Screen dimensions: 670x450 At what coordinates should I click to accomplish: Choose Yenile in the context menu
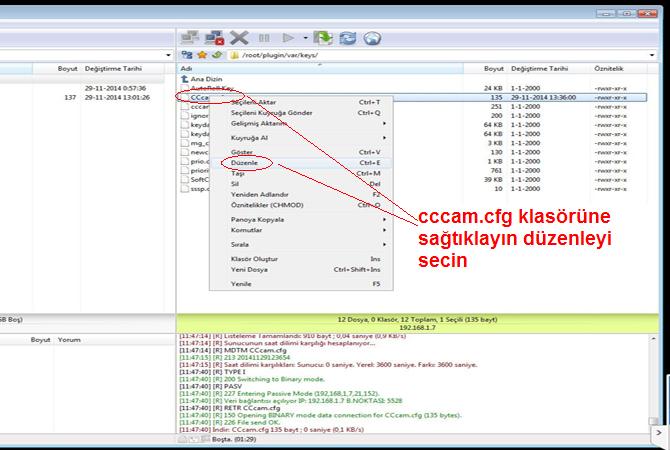[301, 284]
